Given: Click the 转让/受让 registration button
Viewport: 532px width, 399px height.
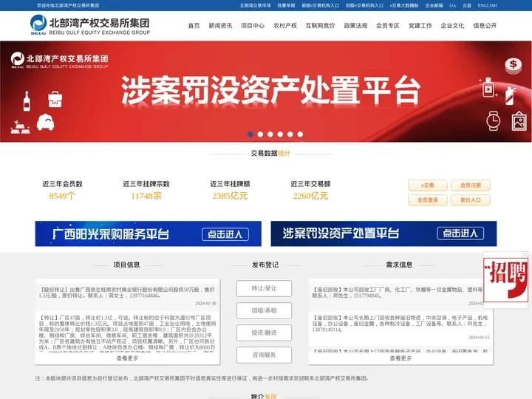Looking at the screenshot, I should pyautogui.click(x=264, y=288).
